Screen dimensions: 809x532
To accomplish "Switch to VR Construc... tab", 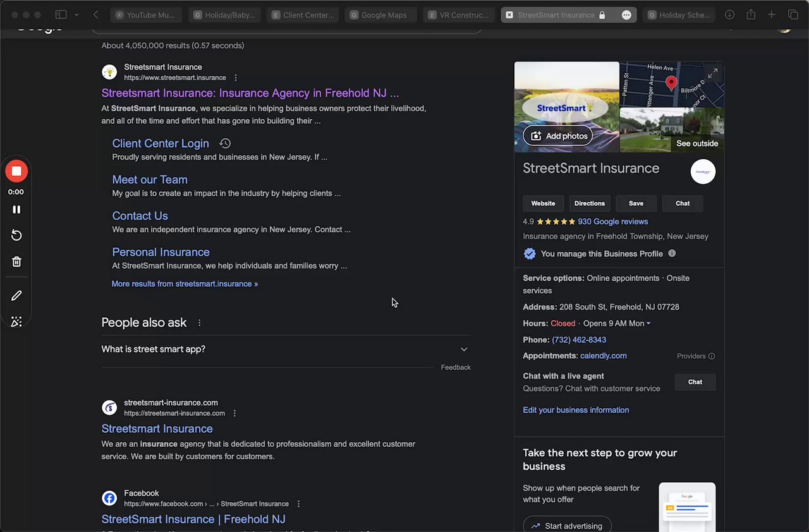I will click(x=459, y=15).
